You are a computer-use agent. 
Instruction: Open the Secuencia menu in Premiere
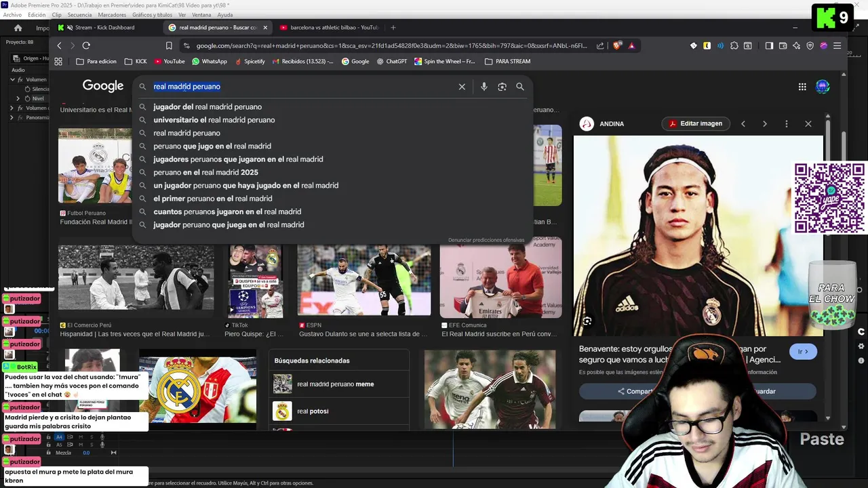click(x=79, y=15)
